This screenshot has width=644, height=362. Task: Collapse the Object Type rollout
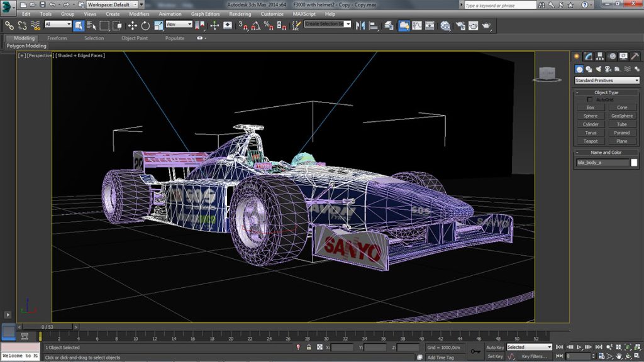[606, 92]
